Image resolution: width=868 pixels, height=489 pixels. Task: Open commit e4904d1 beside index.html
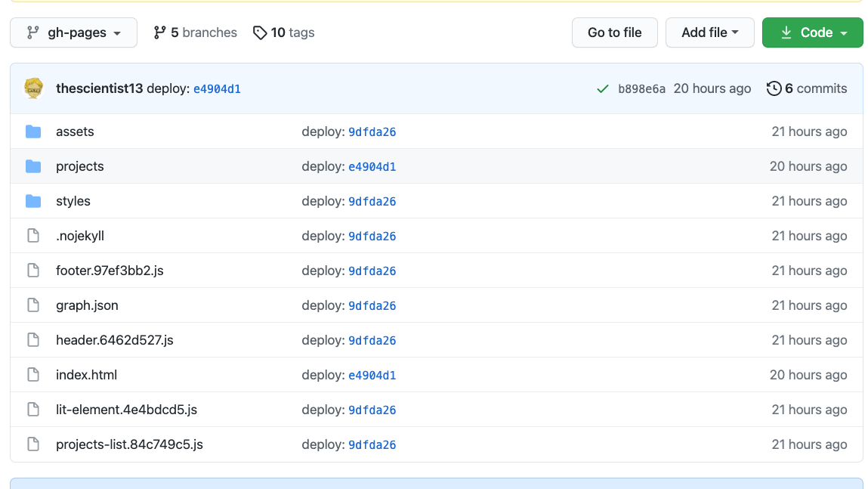pos(372,374)
